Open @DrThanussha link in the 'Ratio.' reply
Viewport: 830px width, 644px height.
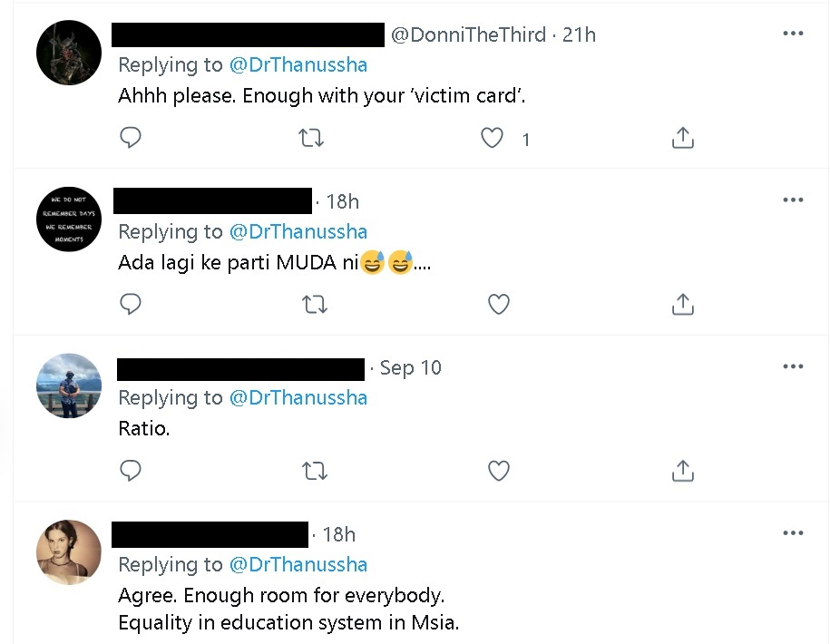coord(298,397)
